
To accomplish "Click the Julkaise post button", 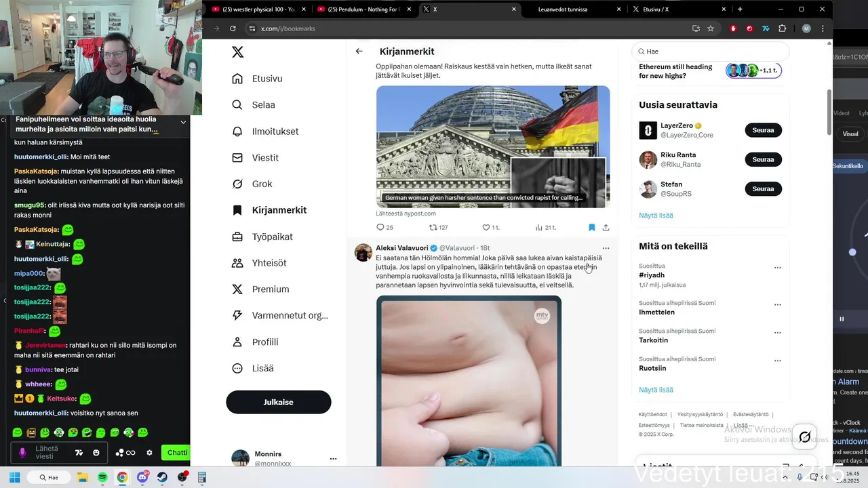I will pos(279,402).
